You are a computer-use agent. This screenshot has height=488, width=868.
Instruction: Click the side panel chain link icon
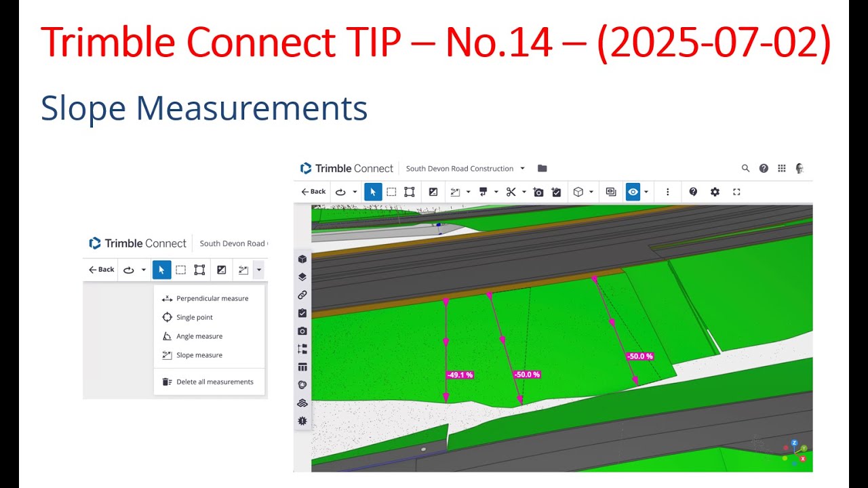pyautogui.click(x=302, y=295)
